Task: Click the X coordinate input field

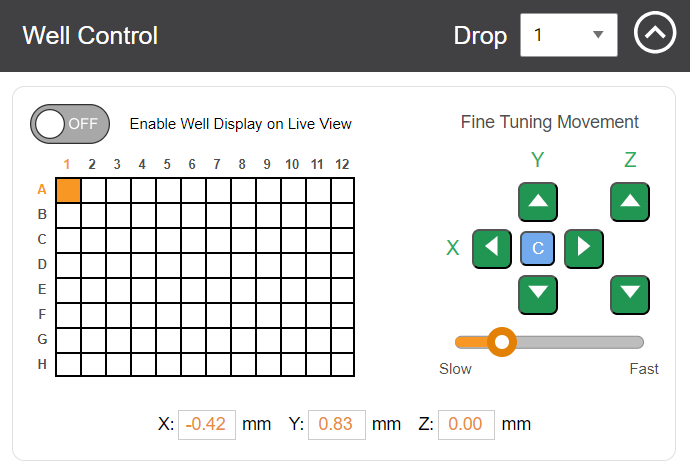Action: [207, 424]
